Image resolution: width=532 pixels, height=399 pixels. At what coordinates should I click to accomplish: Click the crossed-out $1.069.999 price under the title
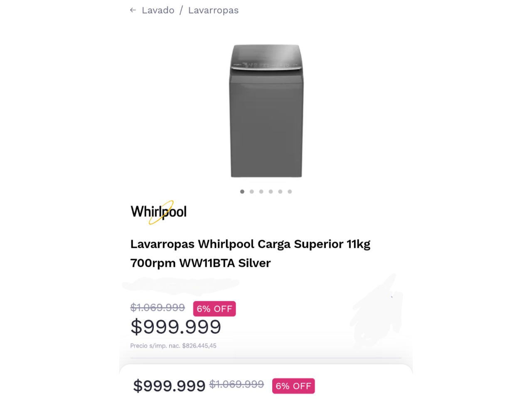158,308
